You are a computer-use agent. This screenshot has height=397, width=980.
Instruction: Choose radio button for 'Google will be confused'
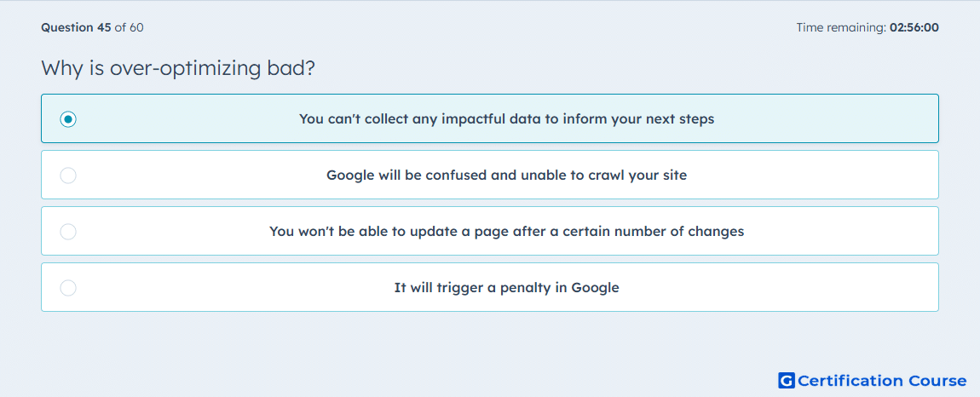(x=68, y=175)
